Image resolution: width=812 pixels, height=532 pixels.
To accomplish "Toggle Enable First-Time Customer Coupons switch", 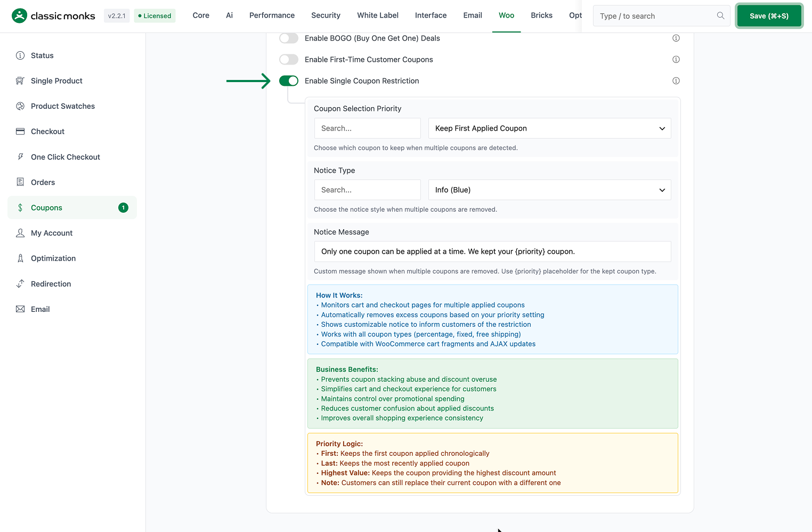I will tap(289, 60).
